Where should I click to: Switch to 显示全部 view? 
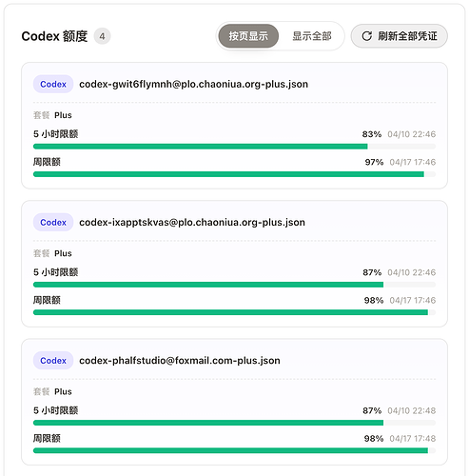pos(312,36)
